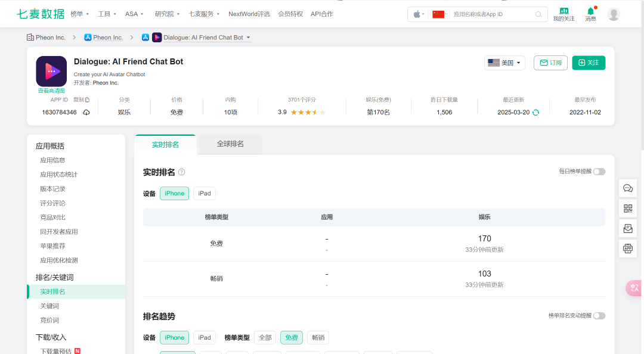
Task: Click the building icon beside Pheon Inc. breadcrumb
Action: coord(30,38)
